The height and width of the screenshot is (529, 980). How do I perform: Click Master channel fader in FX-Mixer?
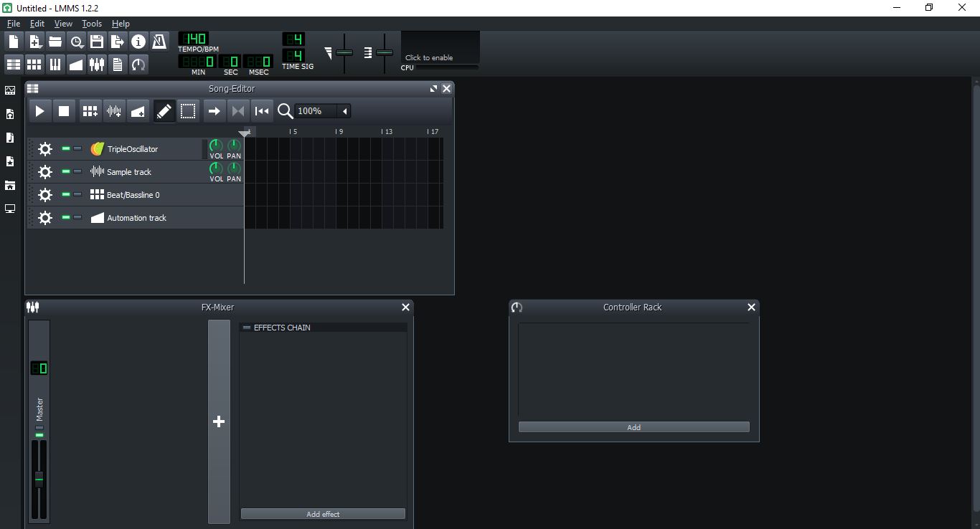click(39, 480)
